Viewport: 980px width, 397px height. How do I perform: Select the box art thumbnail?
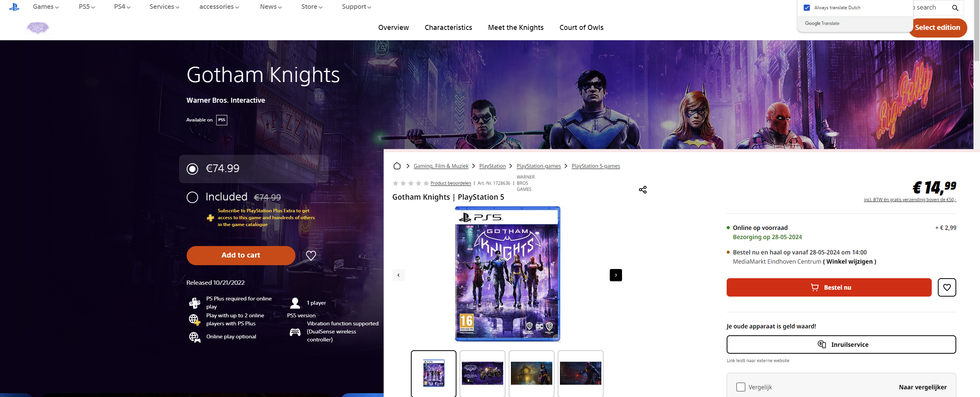tap(433, 373)
